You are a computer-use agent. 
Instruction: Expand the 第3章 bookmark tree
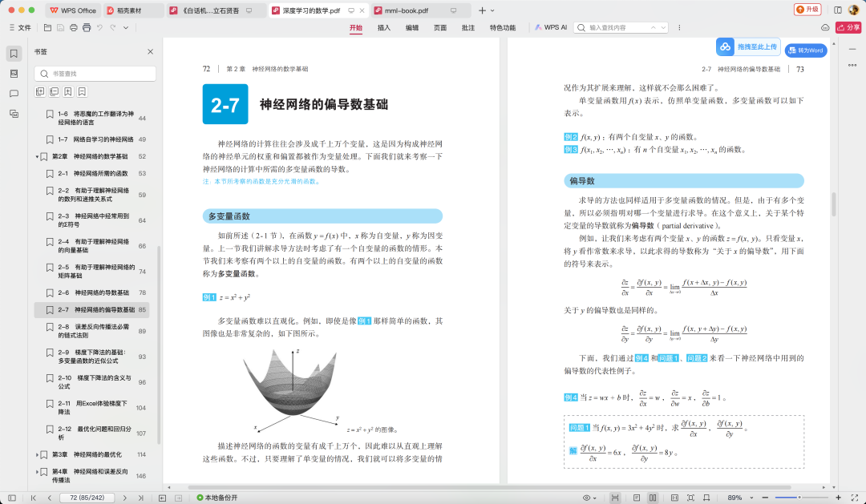coord(37,455)
